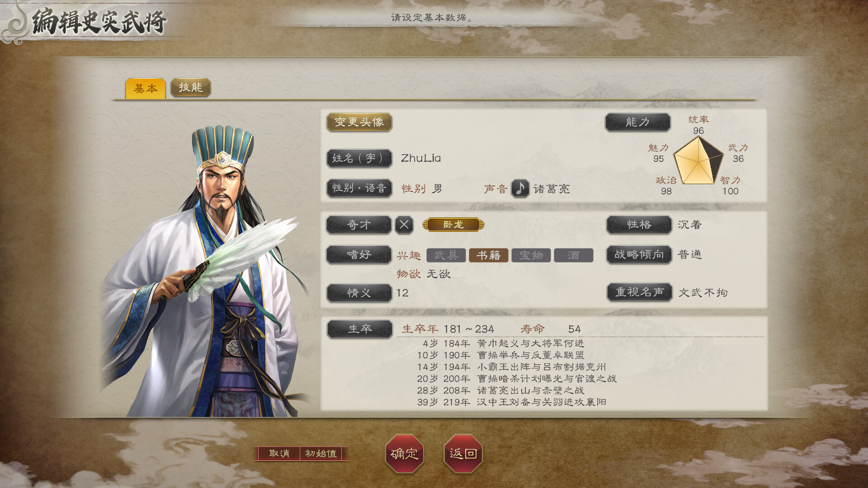
Task: Select the 基本 tab
Action: coord(146,88)
